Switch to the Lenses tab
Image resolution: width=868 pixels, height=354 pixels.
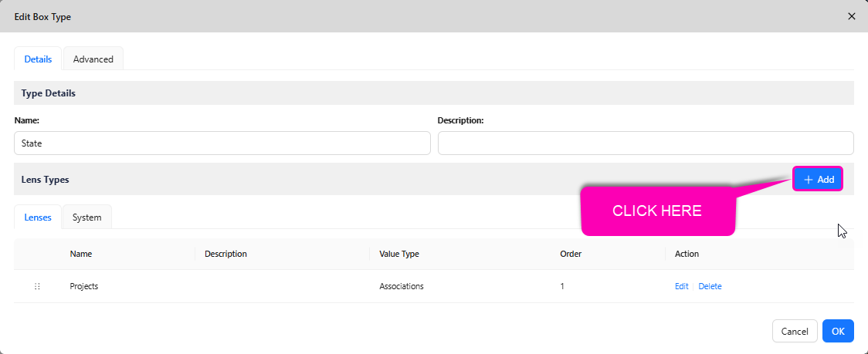pos(38,217)
